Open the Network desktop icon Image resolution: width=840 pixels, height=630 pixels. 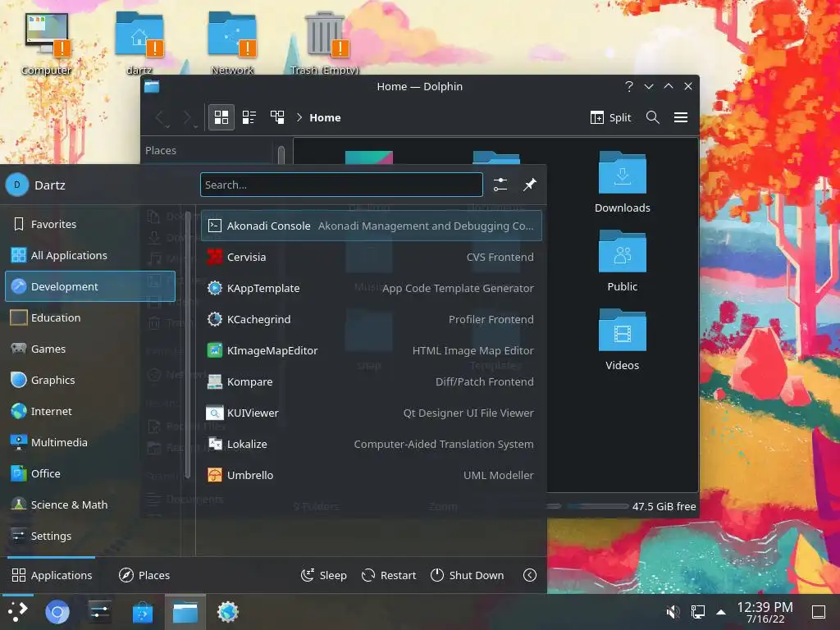tap(232, 44)
